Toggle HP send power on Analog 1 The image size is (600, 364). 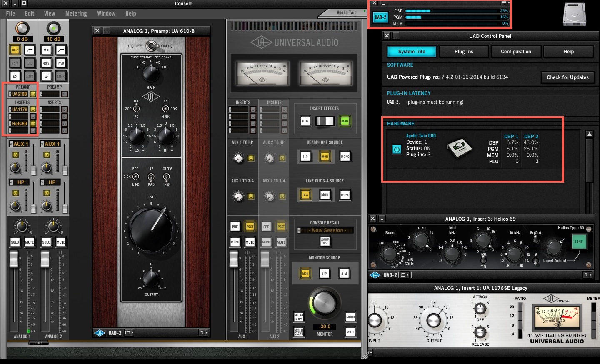click(15, 193)
